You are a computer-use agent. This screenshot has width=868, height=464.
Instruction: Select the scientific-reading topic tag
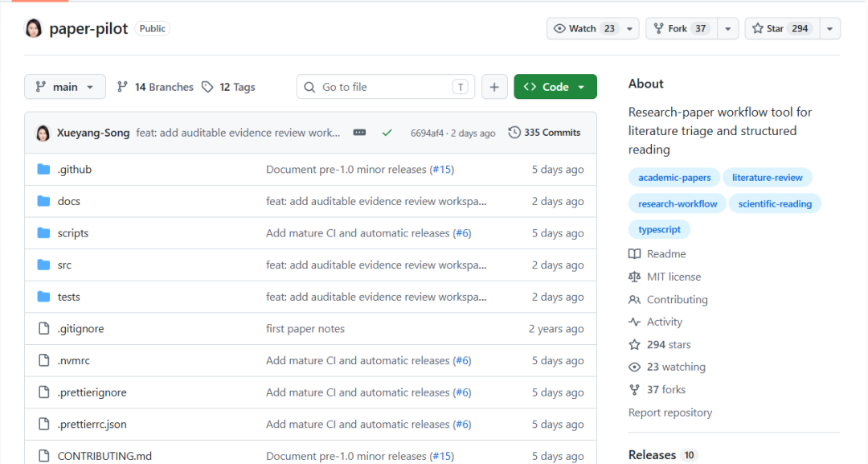coord(775,203)
